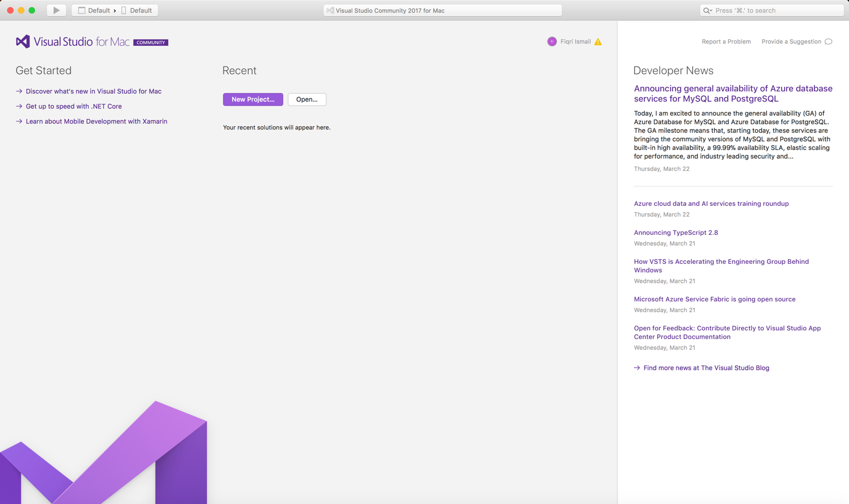Open Learn about Mobile Development with Xamarin
The image size is (849, 504).
[x=96, y=121]
